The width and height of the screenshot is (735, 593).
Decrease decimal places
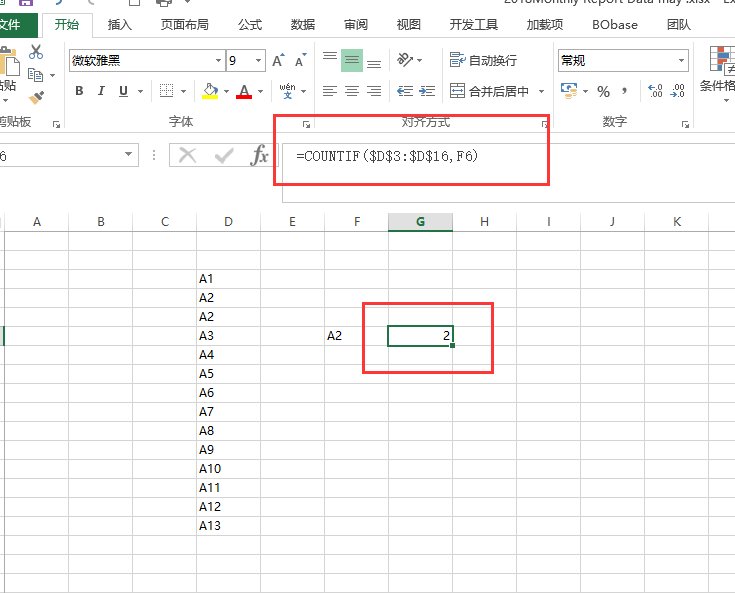tap(677, 90)
